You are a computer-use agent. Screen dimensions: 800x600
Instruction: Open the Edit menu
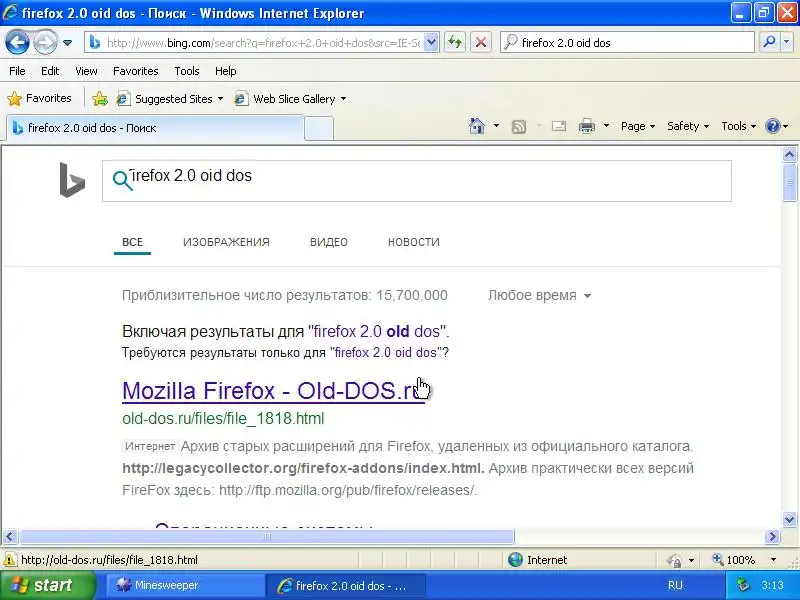click(50, 71)
